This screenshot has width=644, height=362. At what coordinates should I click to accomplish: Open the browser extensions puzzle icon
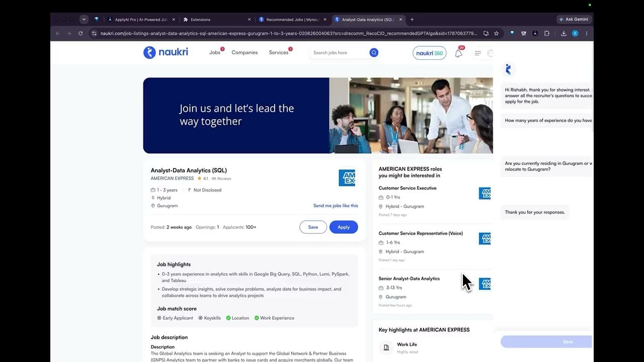tap(547, 33)
